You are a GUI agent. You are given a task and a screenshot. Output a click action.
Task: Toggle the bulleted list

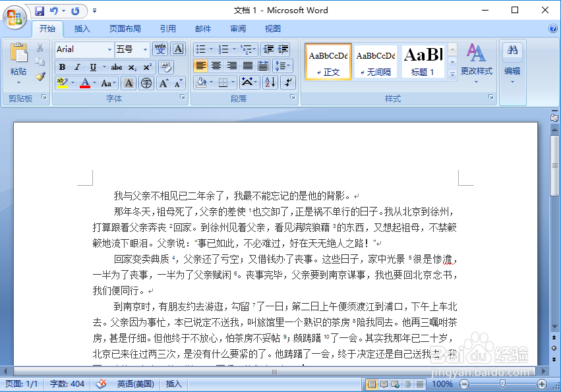201,48
